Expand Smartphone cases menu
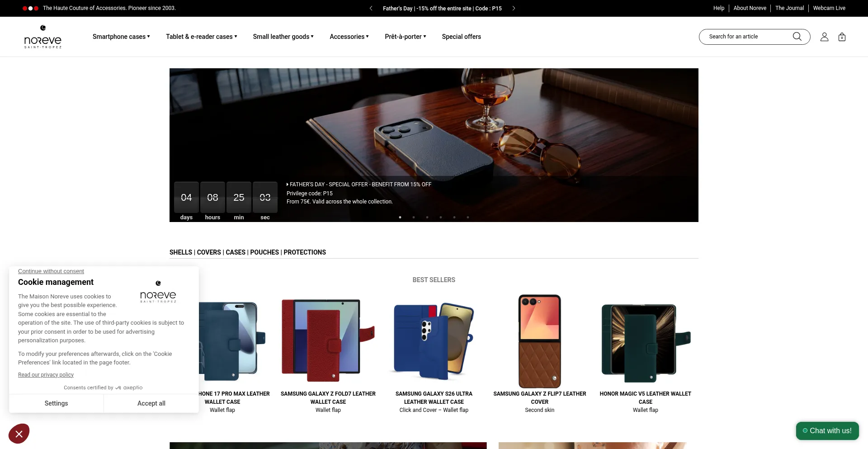868x449 pixels. click(121, 37)
